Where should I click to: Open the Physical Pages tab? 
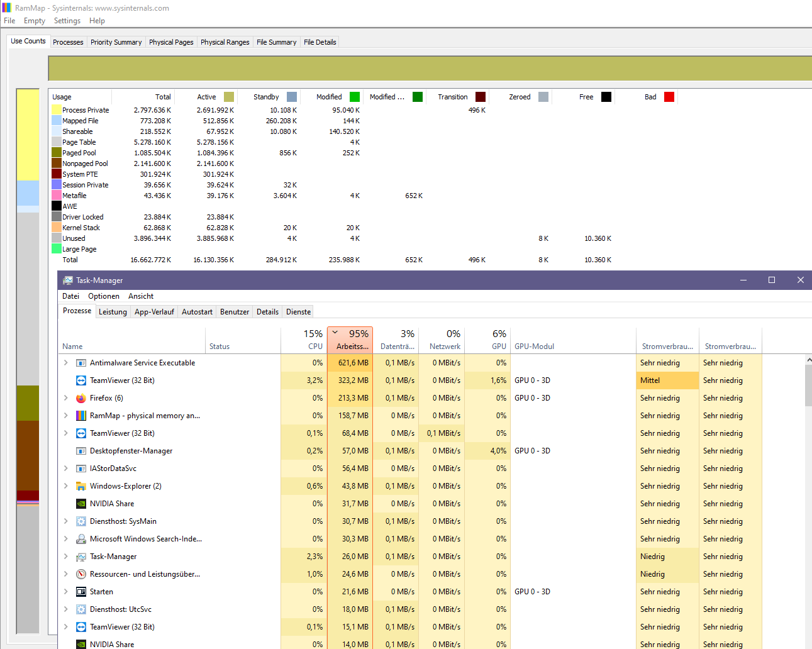171,42
